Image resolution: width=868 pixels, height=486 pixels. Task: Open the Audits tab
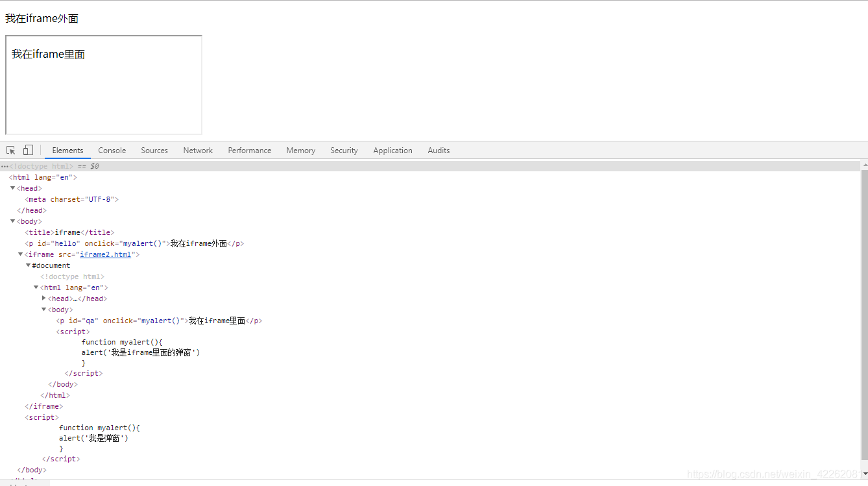(x=439, y=151)
